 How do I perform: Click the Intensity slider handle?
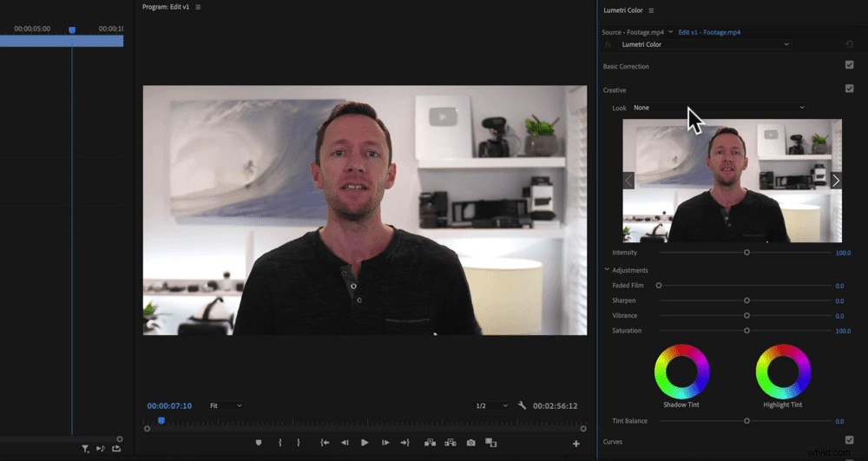746,253
